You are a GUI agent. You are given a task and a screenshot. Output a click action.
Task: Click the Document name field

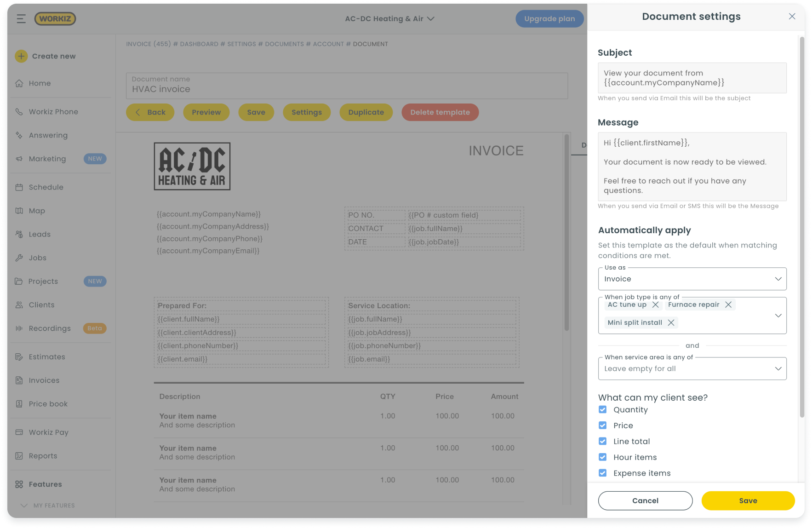[347, 86]
